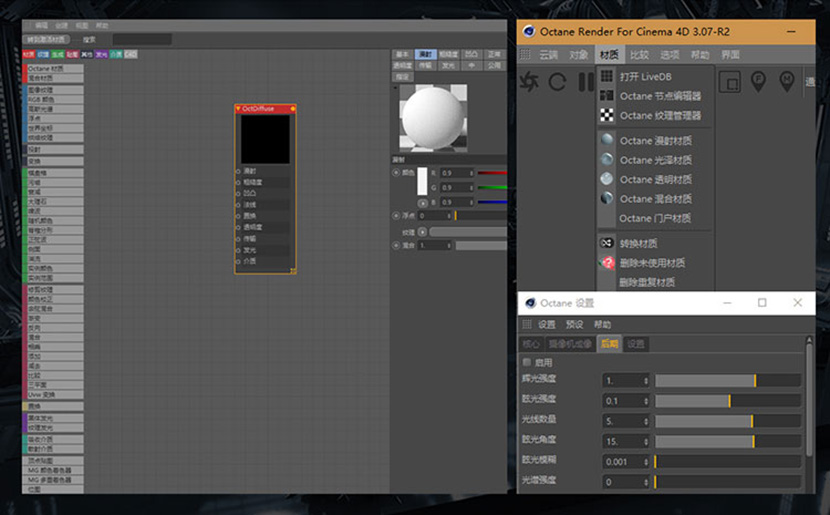
Task: Select the pick focus pin icon
Action: 759,82
